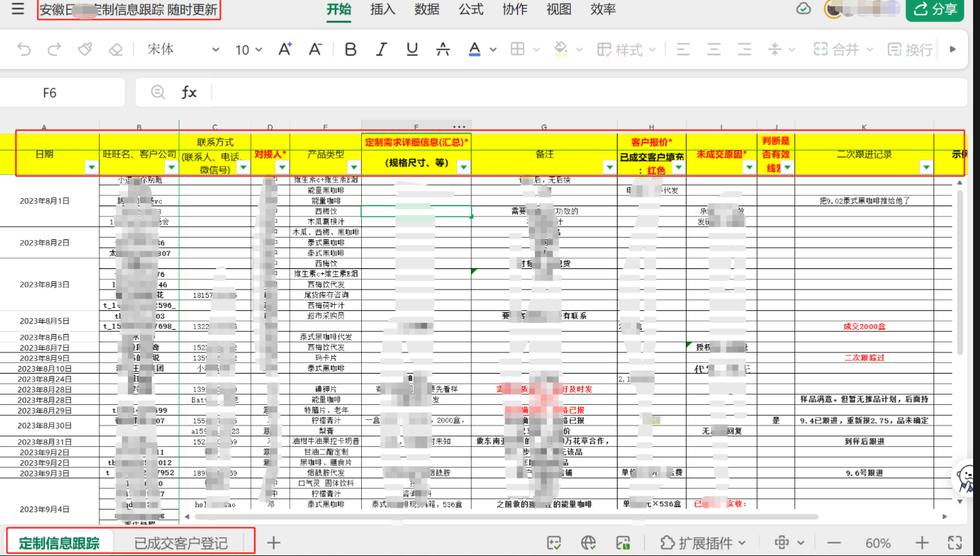Viewport: 980px width, 556px height.
Task: Open the font color A swatch
Action: pyautogui.click(x=475, y=50)
